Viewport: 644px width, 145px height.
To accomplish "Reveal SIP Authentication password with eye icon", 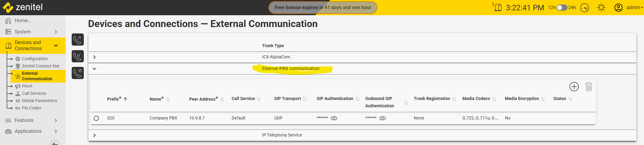I will pyautogui.click(x=334, y=118).
